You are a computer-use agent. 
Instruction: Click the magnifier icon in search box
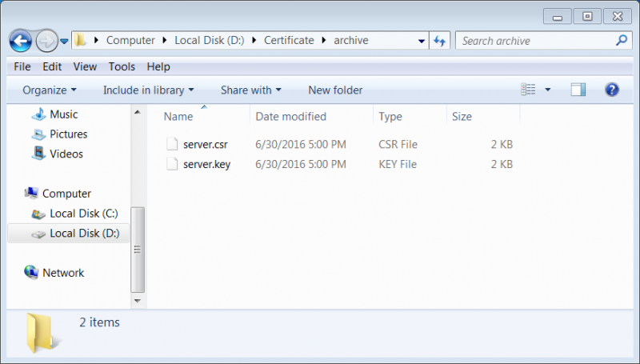click(622, 40)
